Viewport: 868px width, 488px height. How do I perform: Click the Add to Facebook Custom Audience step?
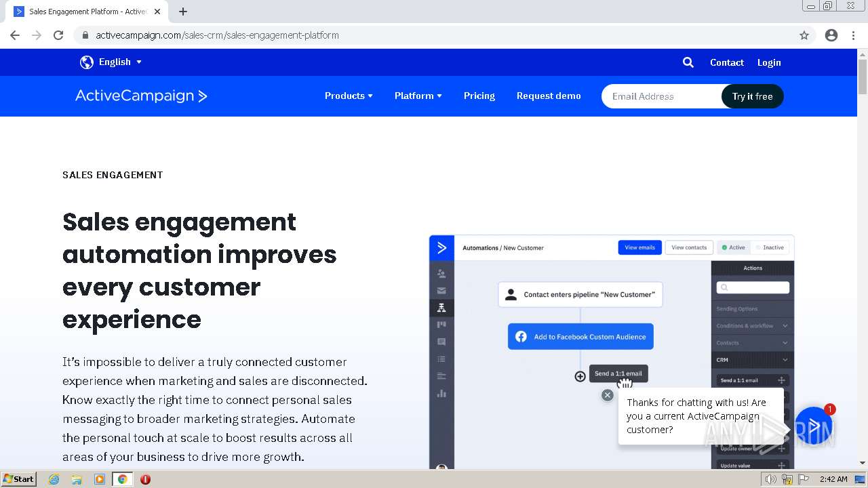(x=580, y=337)
